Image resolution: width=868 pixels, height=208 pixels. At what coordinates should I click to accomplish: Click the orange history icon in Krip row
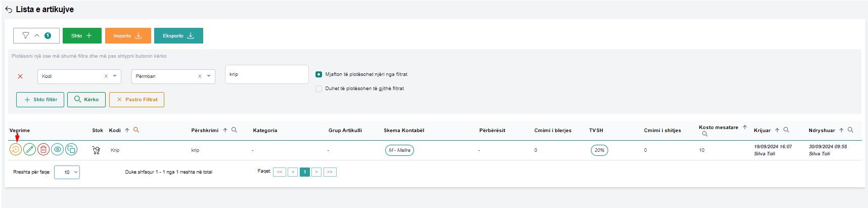pos(16,149)
